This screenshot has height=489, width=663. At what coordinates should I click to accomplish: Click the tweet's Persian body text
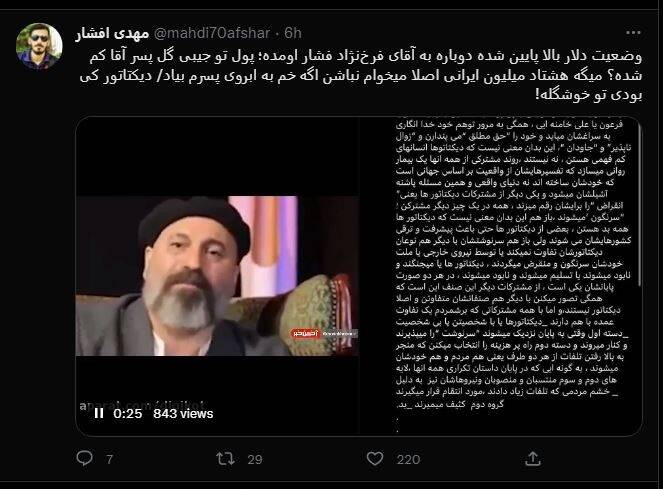[x=361, y=75]
